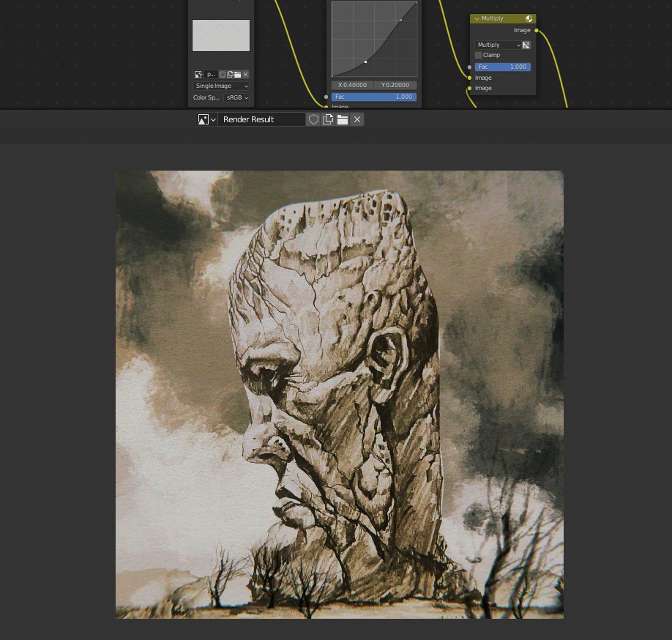Viewport: 672px width, 640px height.
Task: Click new image icon in image node
Action: coord(230,75)
